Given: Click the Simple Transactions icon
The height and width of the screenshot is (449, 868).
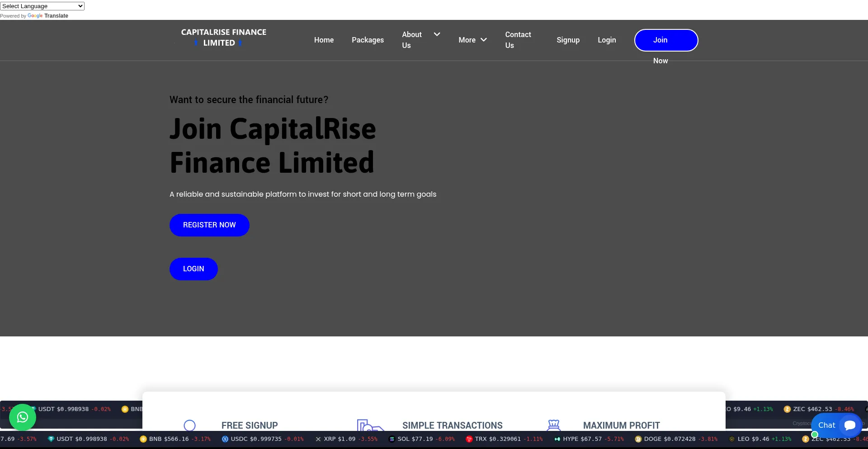Looking at the screenshot, I should coord(370,425).
